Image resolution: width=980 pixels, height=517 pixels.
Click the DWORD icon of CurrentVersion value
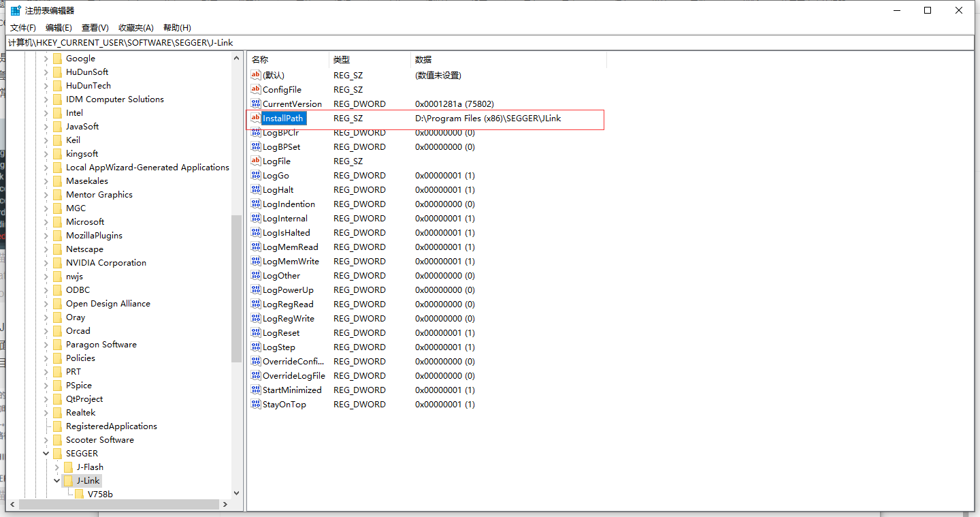[x=256, y=104]
